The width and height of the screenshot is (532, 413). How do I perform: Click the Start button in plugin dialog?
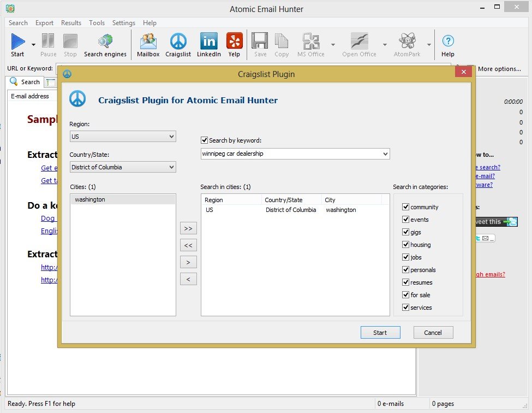pos(380,333)
